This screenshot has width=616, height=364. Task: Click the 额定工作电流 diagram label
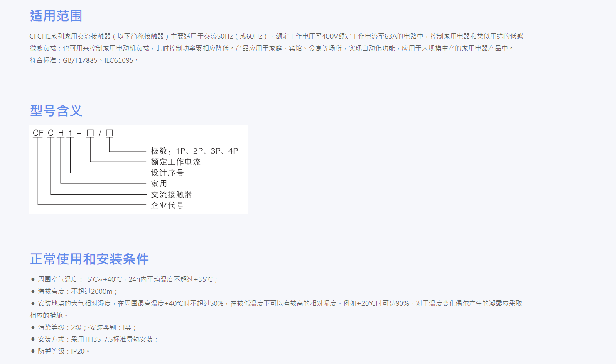(175, 162)
